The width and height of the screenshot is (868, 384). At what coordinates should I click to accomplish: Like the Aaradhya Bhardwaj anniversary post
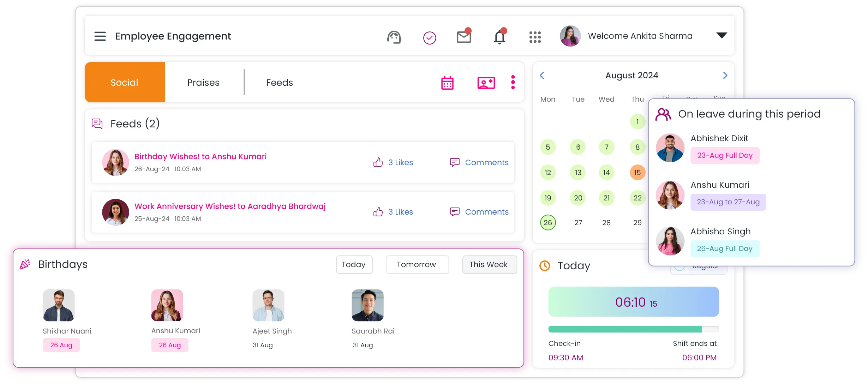[378, 212]
